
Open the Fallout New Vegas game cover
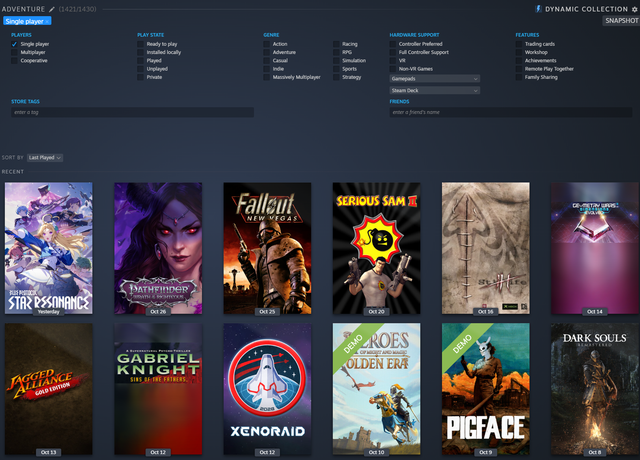(x=267, y=248)
